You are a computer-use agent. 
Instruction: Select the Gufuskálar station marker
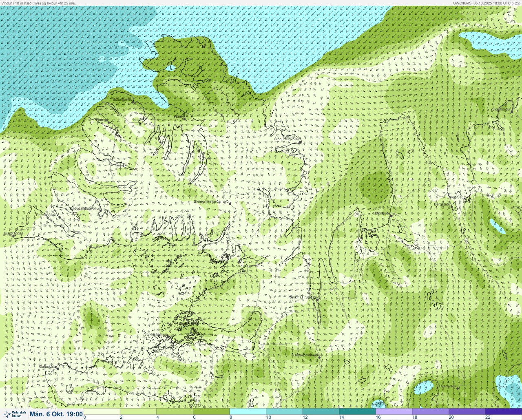tap(58, 369)
